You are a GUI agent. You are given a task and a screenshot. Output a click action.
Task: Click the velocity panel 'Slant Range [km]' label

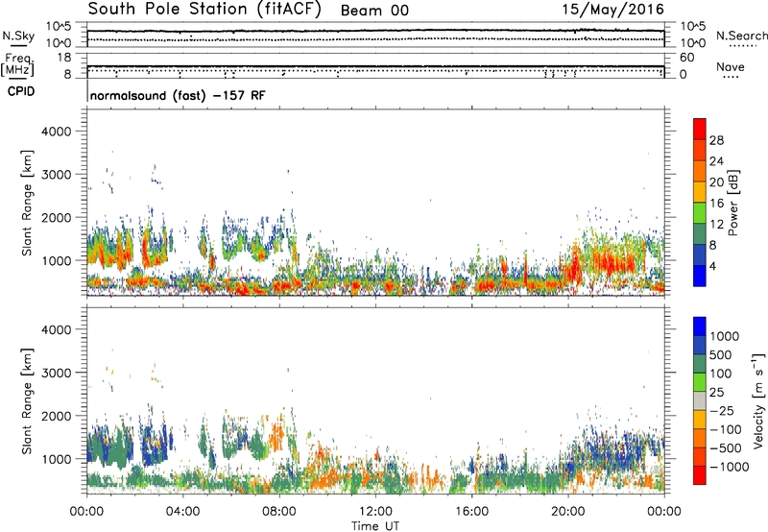27,400
